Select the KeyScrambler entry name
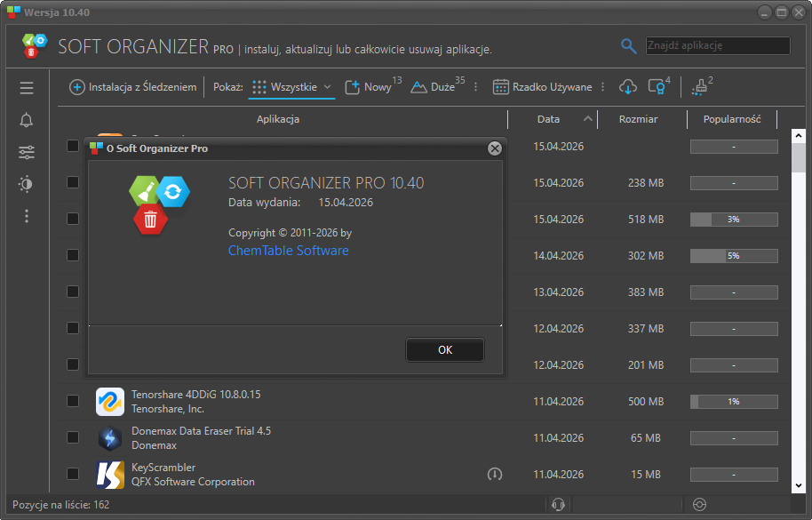Screen dimensions: 812x520 coord(163,468)
